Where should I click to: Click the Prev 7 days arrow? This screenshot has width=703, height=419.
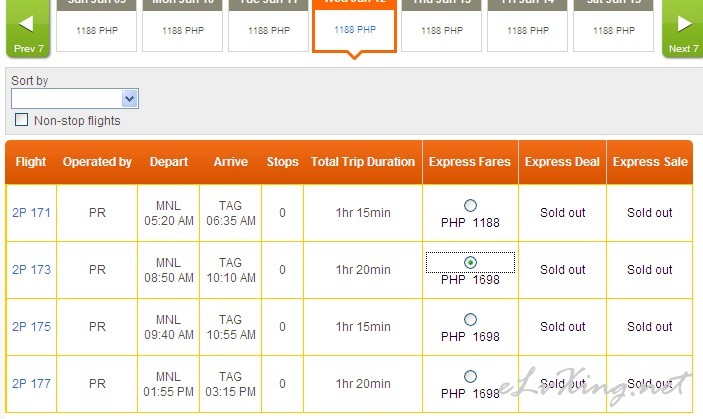tap(28, 28)
